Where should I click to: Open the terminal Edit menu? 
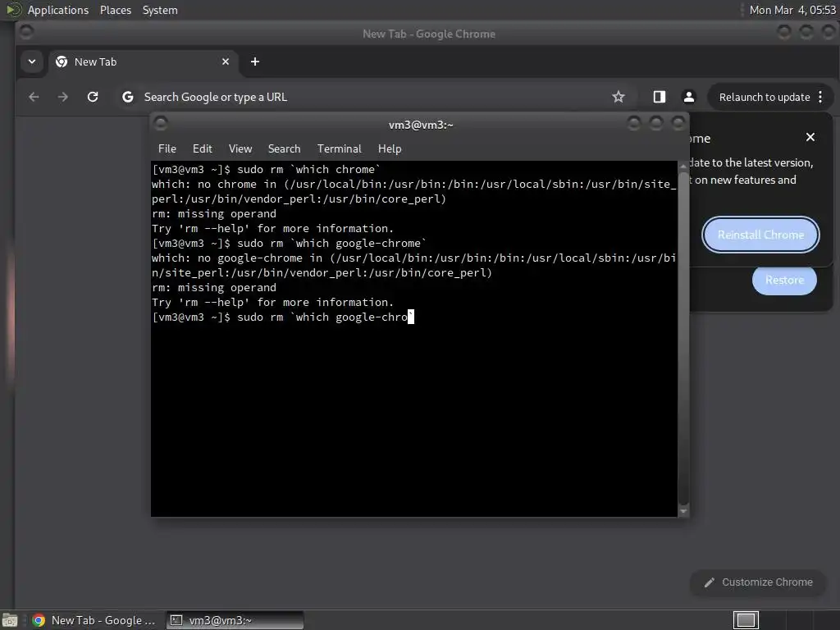pos(203,149)
